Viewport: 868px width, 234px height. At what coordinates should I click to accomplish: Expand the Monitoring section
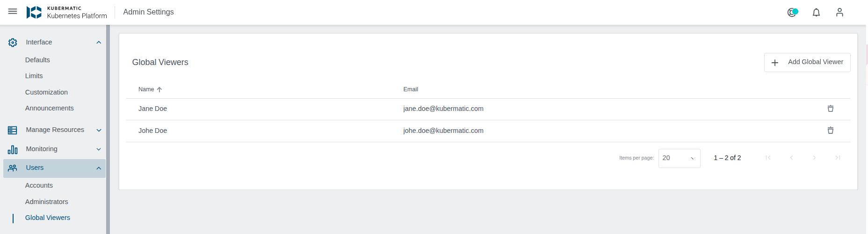click(x=99, y=149)
